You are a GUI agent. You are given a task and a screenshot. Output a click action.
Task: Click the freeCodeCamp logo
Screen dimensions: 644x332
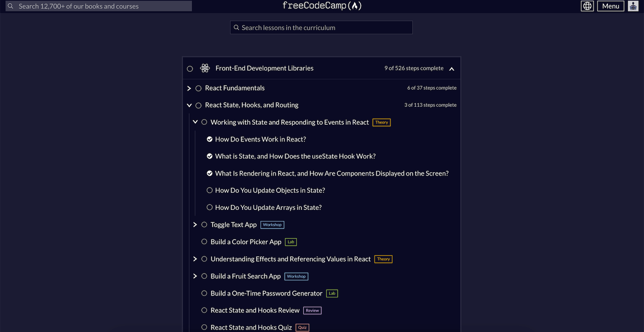[x=322, y=6]
